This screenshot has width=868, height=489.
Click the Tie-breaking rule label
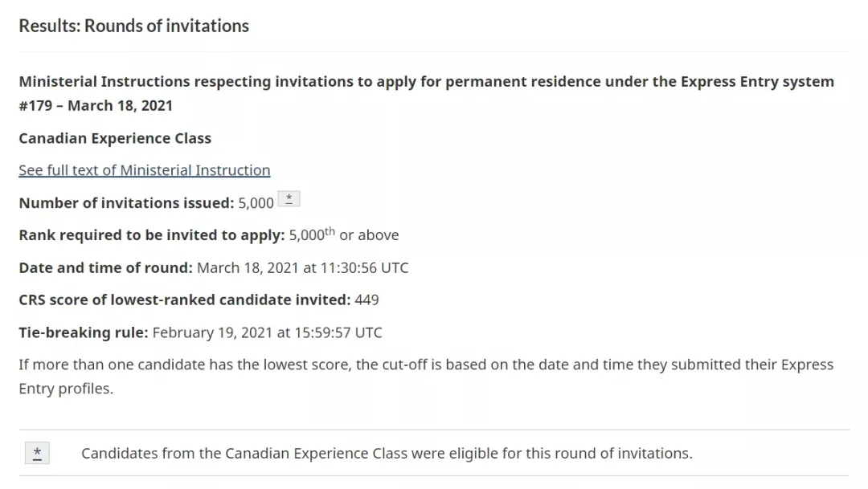(84, 332)
